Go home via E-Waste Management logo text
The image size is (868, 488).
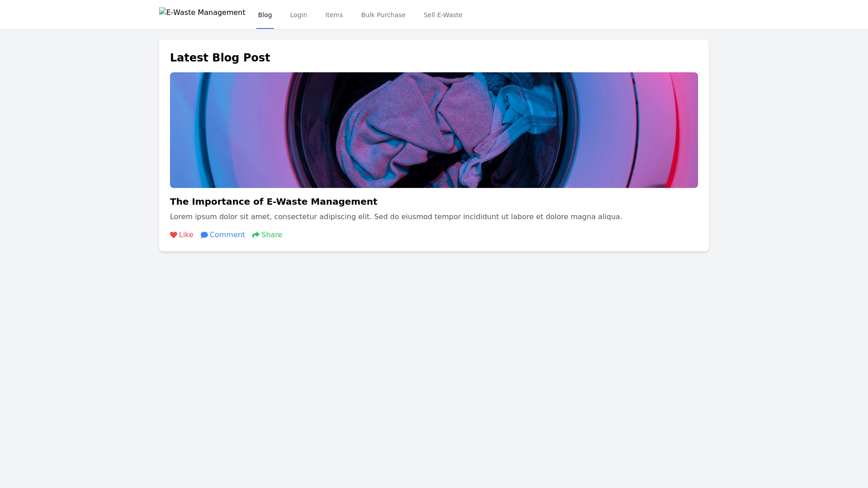pos(206,13)
